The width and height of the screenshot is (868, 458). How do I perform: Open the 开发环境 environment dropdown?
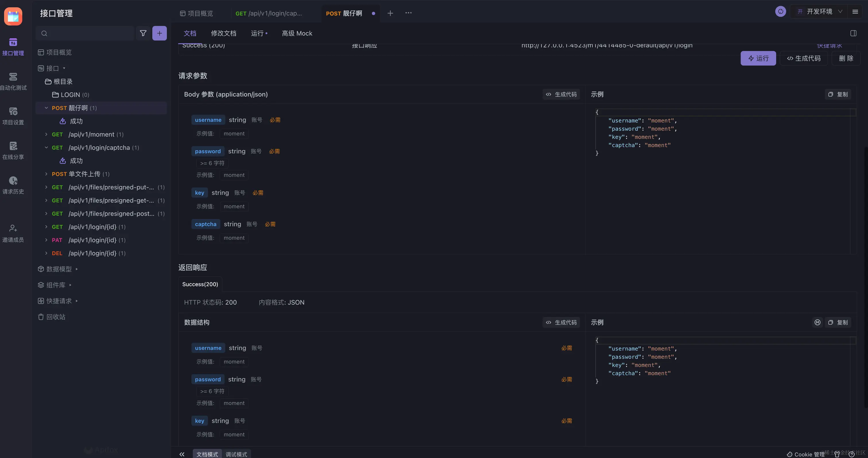pyautogui.click(x=819, y=11)
